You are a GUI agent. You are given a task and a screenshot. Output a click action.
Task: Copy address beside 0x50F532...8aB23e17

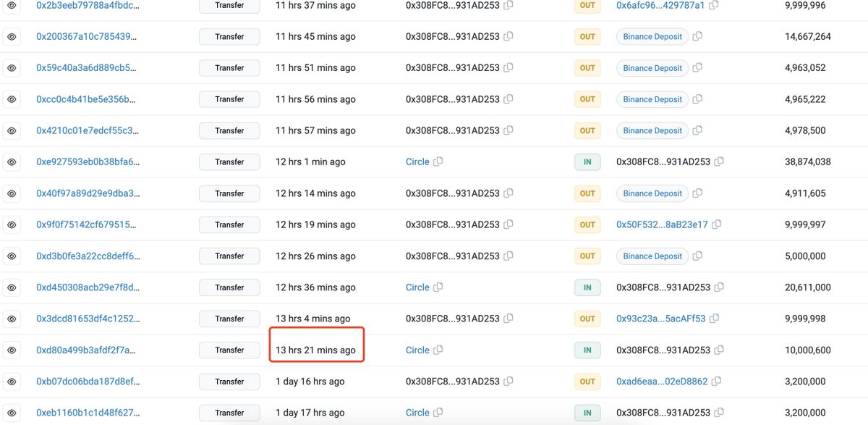(x=717, y=225)
